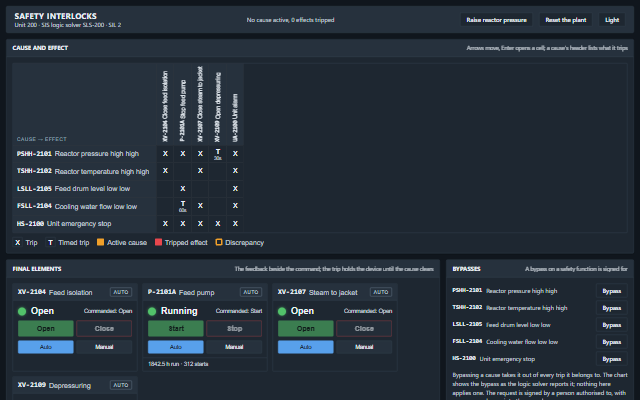Click XV-2104 Feed isolation Open command

tap(46, 329)
